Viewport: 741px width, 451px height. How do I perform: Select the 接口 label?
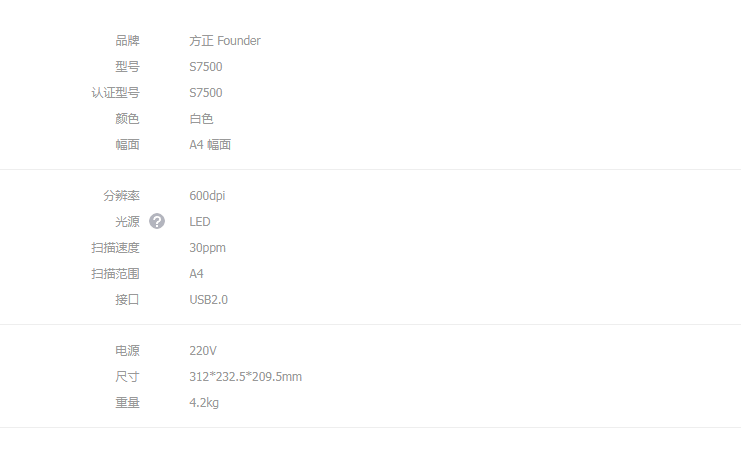pos(127,300)
